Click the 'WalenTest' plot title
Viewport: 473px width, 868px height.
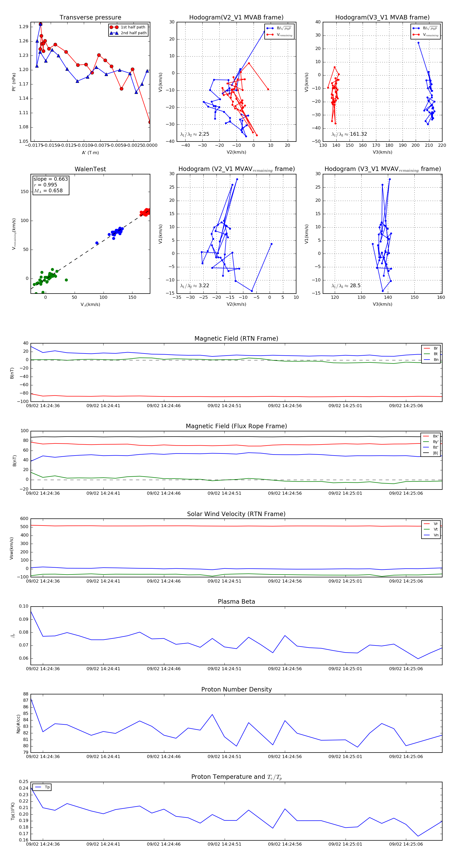click(x=90, y=169)
